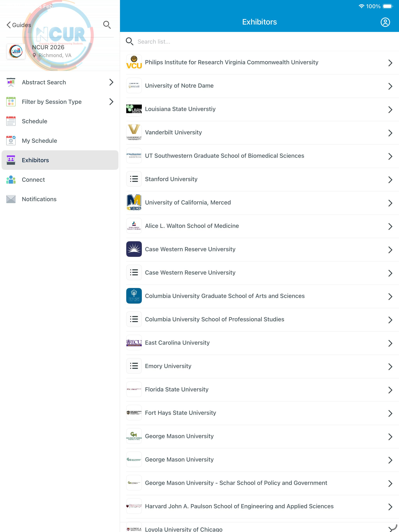
Task: Click the Connect people icon
Action: click(11, 180)
